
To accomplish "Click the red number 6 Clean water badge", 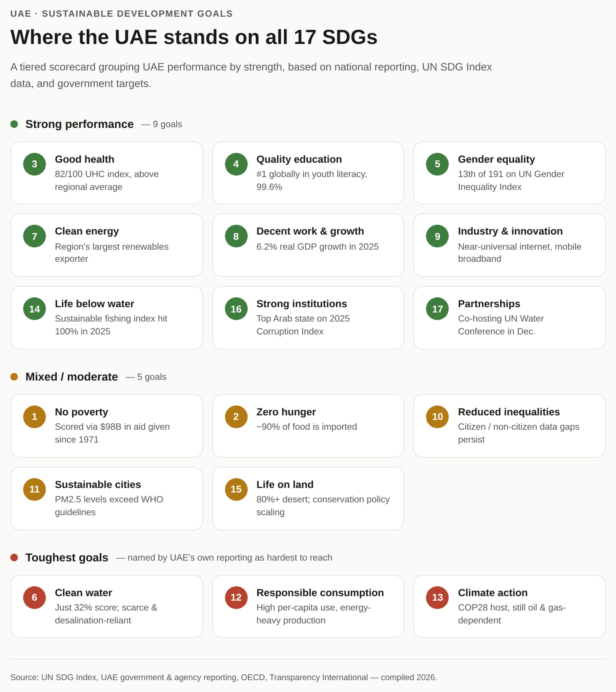I will click(x=34, y=598).
